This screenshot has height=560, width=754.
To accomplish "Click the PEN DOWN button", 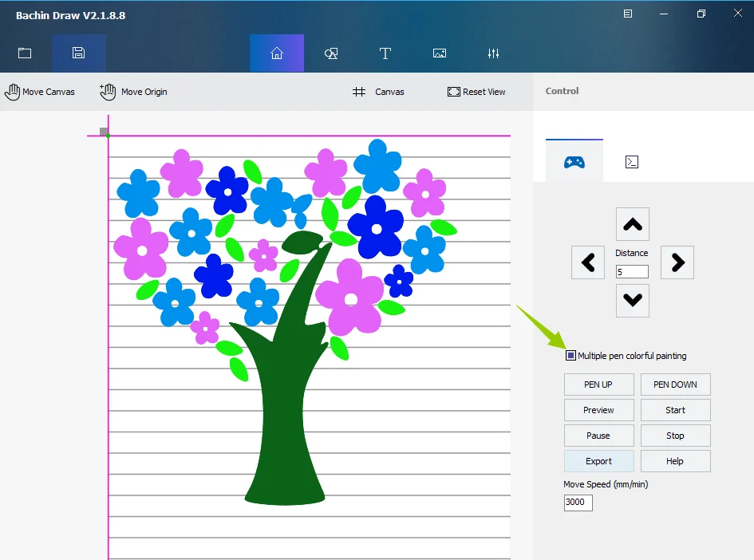I will click(675, 385).
